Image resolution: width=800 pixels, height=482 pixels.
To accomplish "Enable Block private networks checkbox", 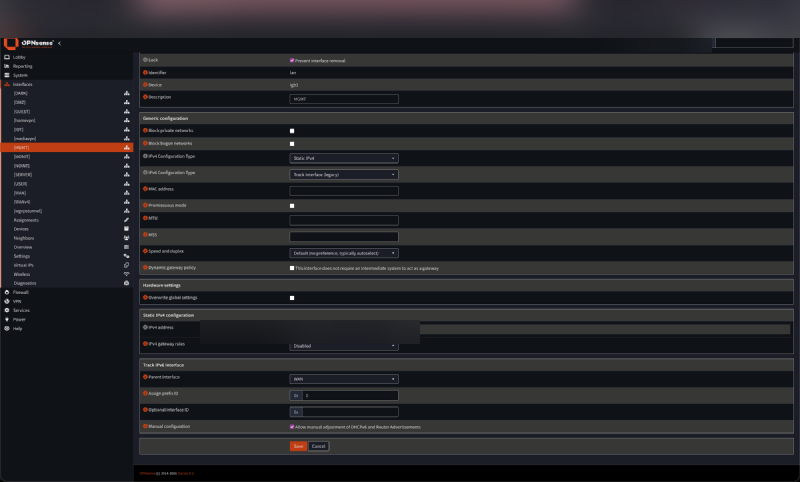I will click(x=292, y=131).
